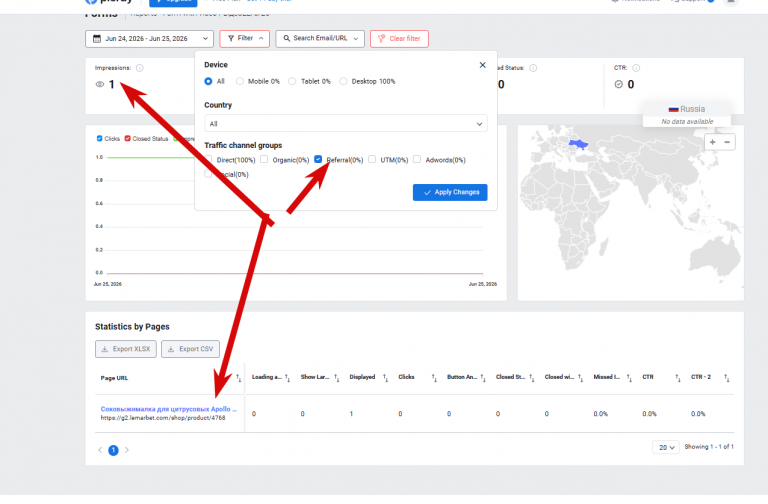Sort by the Show Lar... column arrows

pos(336,378)
